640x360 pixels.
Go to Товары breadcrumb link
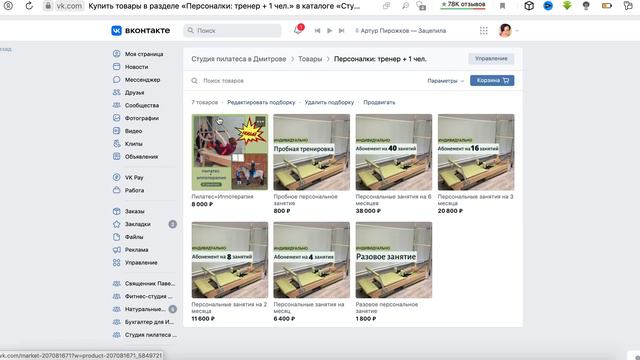click(310, 59)
